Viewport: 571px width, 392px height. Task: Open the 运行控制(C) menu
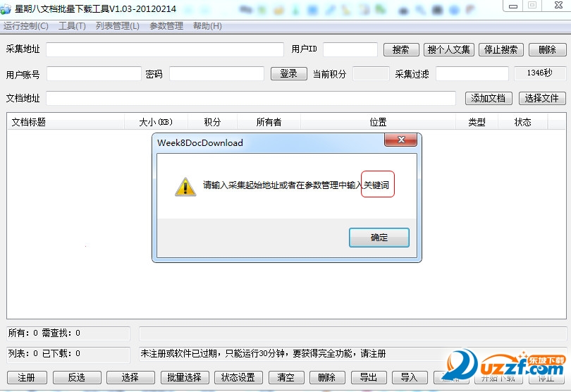[26, 26]
